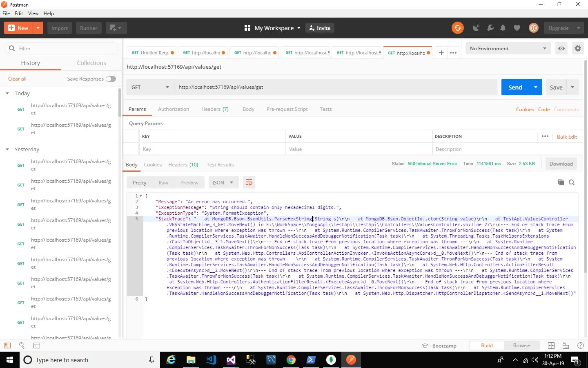The height and width of the screenshot is (368, 588).
Task: Open manage environments gear icon
Action: click(577, 48)
